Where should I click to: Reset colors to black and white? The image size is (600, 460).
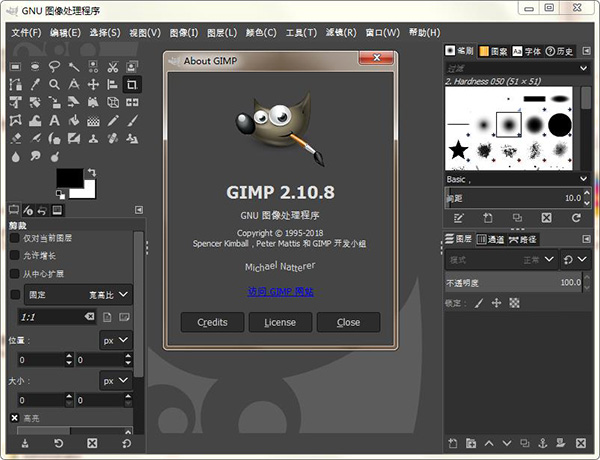click(x=60, y=194)
